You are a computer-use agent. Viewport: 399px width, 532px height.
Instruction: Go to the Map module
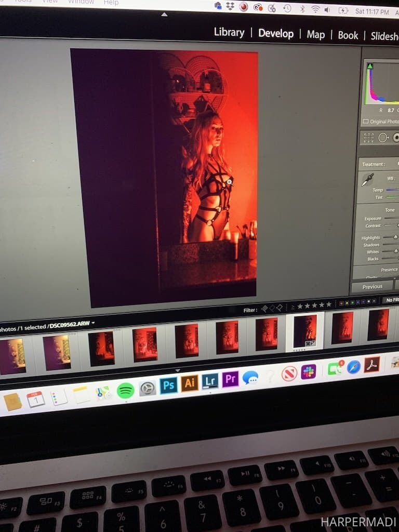click(x=315, y=35)
